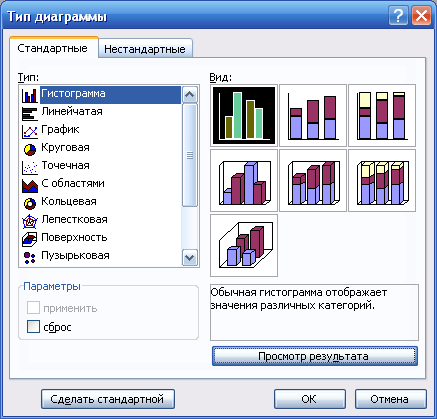Select the Точечная scatter chart icon

(x=30, y=167)
